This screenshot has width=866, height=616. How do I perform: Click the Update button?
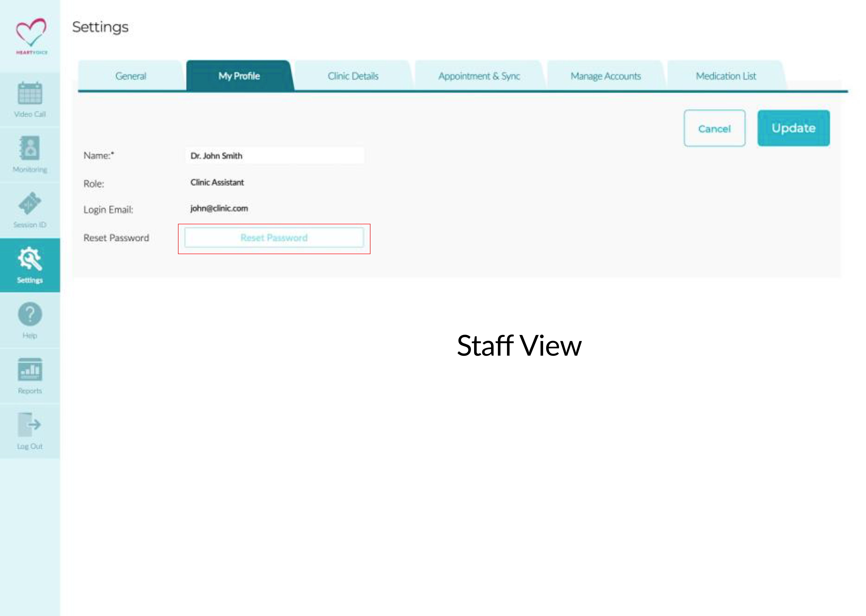point(794,128)
